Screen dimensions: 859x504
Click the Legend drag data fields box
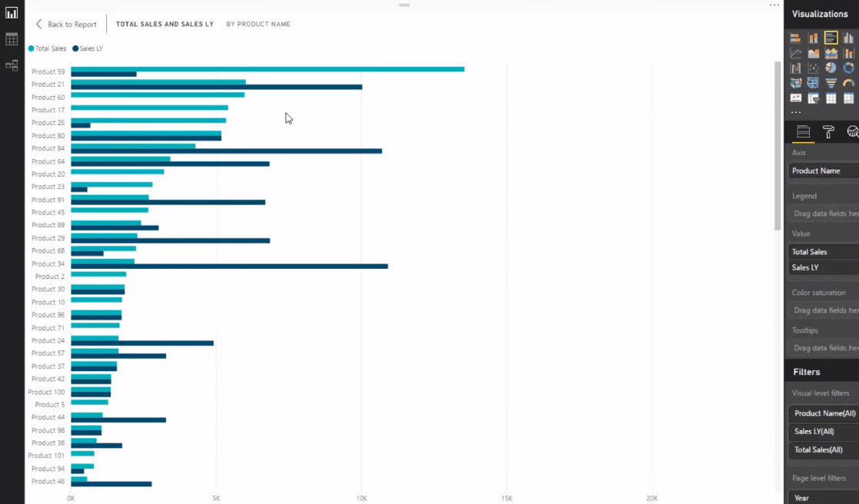tap(824, 214)
